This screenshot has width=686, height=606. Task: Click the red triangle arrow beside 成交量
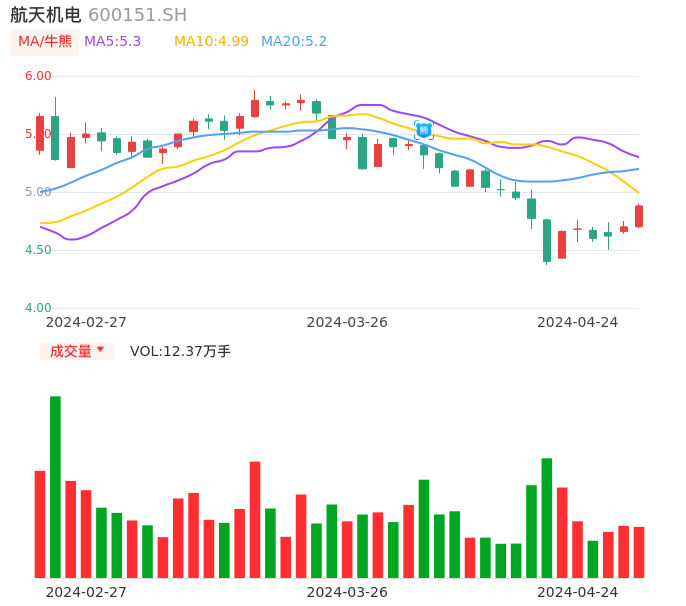click(100, 350)
